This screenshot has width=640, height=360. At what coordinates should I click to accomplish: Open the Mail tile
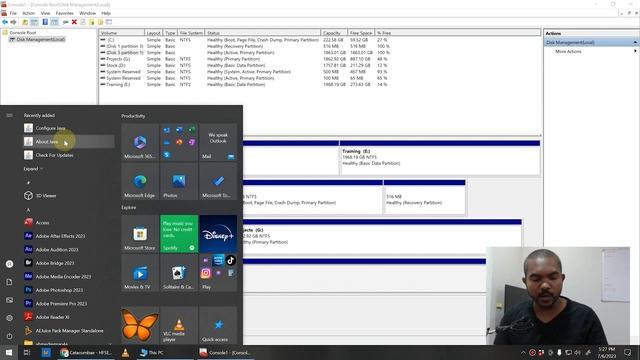(x=218, y=142)
